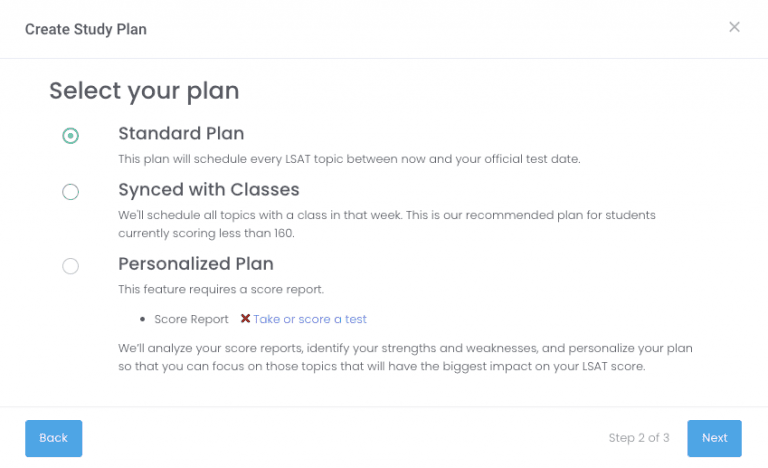Click the red X beside Score Report
The image size is (768, 468).
click(x=245, y=319)
